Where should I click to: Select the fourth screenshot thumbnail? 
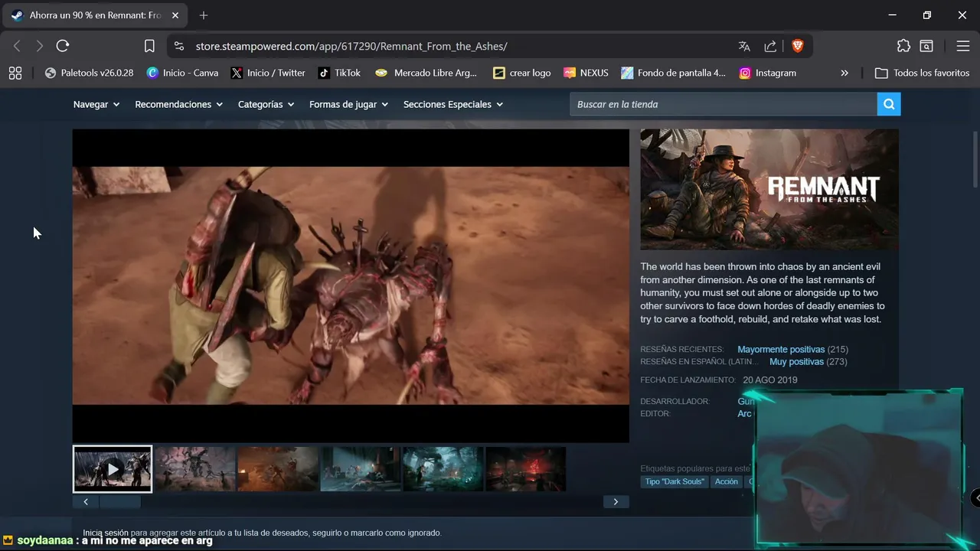(x=361, y=469)
